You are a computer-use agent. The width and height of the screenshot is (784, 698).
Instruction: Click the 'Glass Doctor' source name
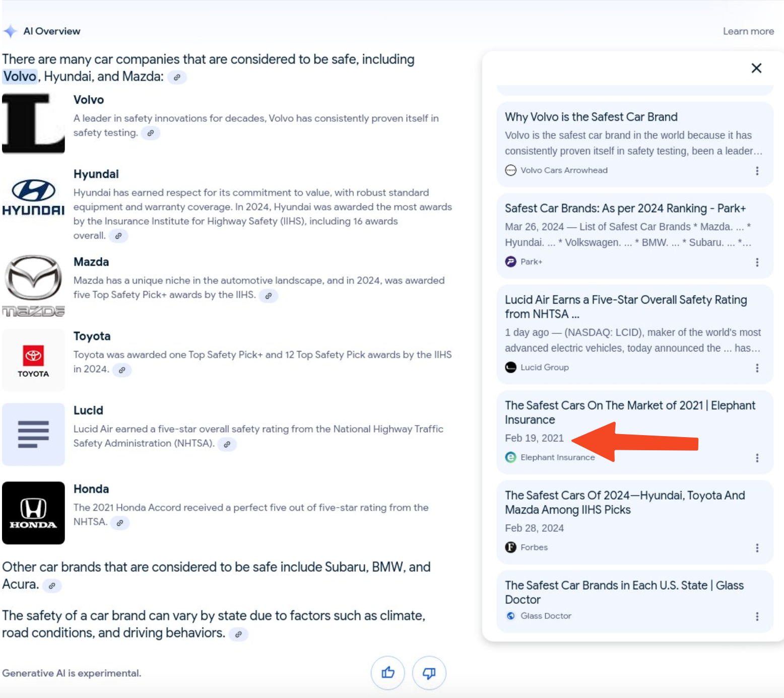546,616
